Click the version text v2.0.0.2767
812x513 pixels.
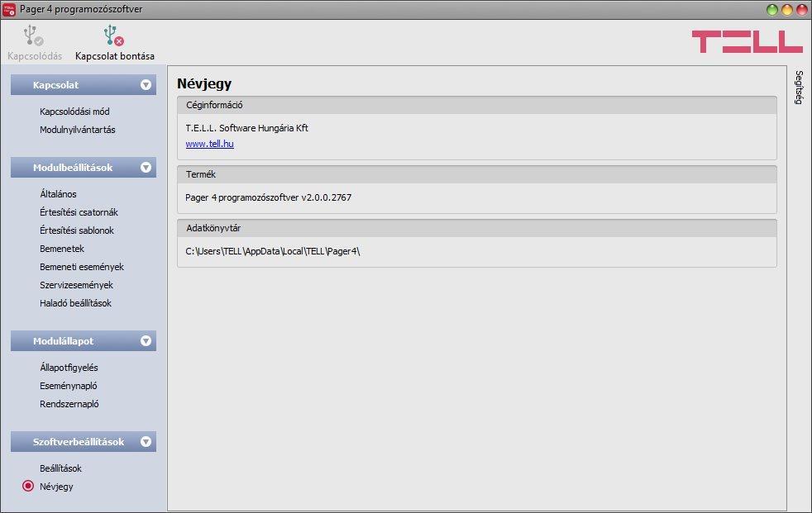point(327,197)
